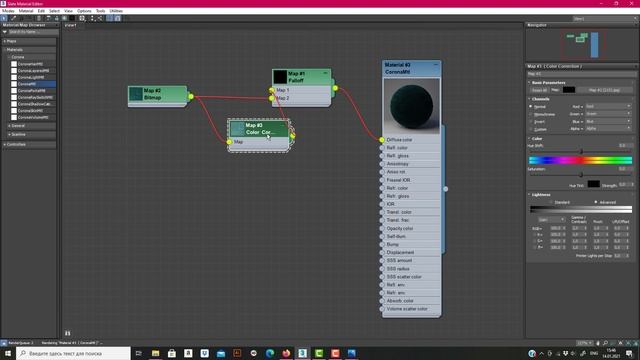This screenshot has width=640, height=360.
Task: Click the Map #2 bitmap map button
Action: [604, 90]
